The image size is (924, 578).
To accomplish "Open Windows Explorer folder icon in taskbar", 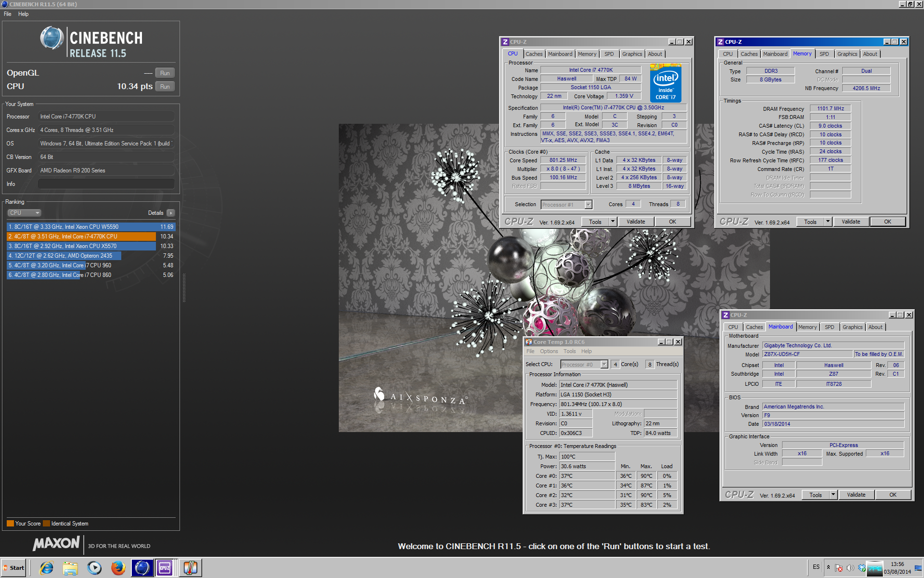I will (x=70, y=568).
